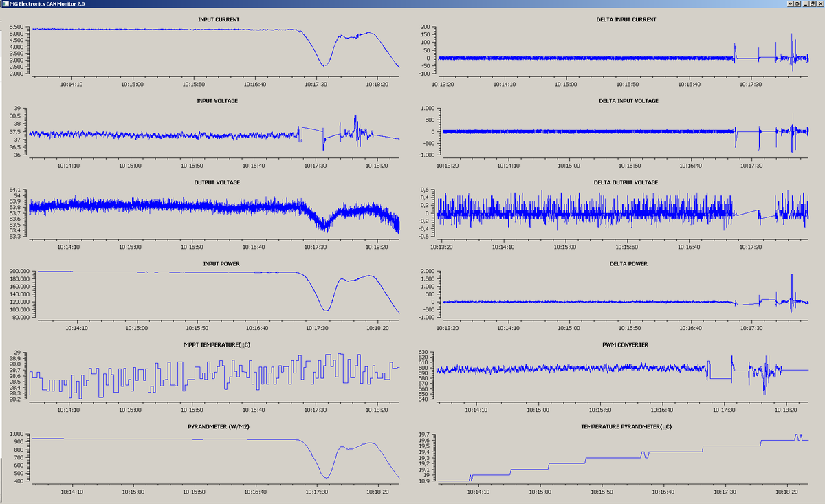Select the DELTA INPUT VOLTAGE chart title
This screenshot has width=825, height=504.
coord(627,100)
